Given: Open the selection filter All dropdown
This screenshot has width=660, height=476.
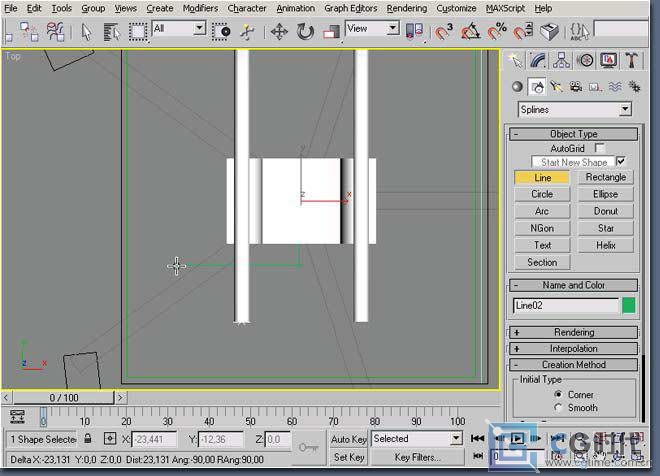Looking at the screenshot, I should coord(199,28).
